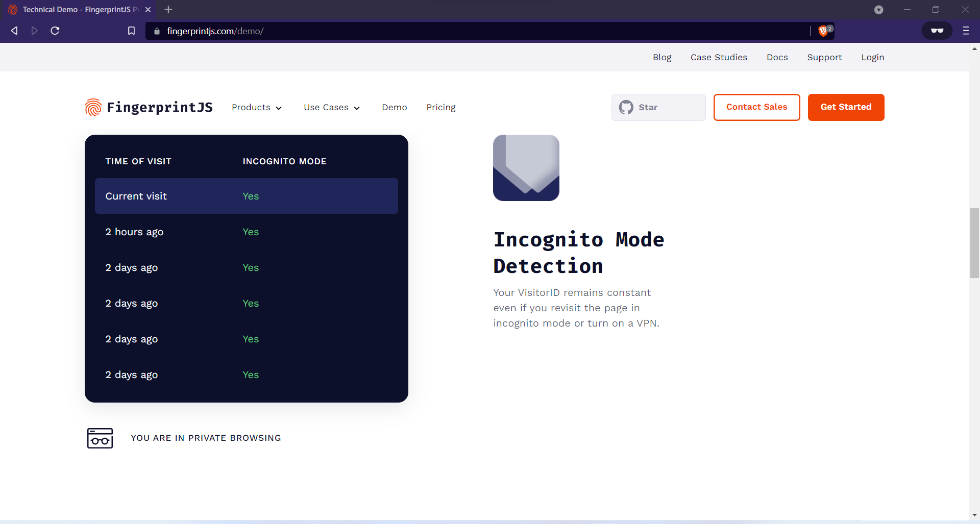Screen dimensions: 980x524
Task: Close the Technical Demo tab
Action: click(x=148, y=10)
